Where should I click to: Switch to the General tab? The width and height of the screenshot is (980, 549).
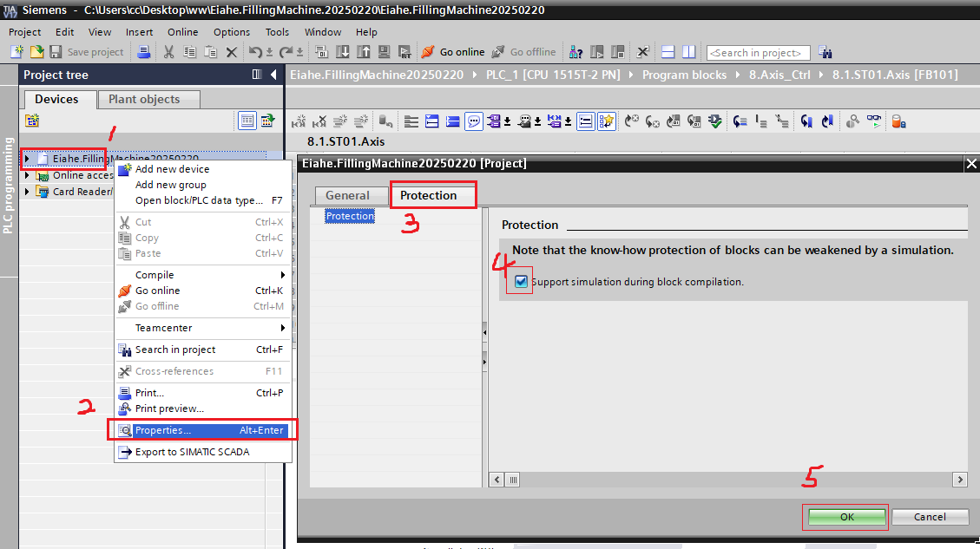[347, 196]
